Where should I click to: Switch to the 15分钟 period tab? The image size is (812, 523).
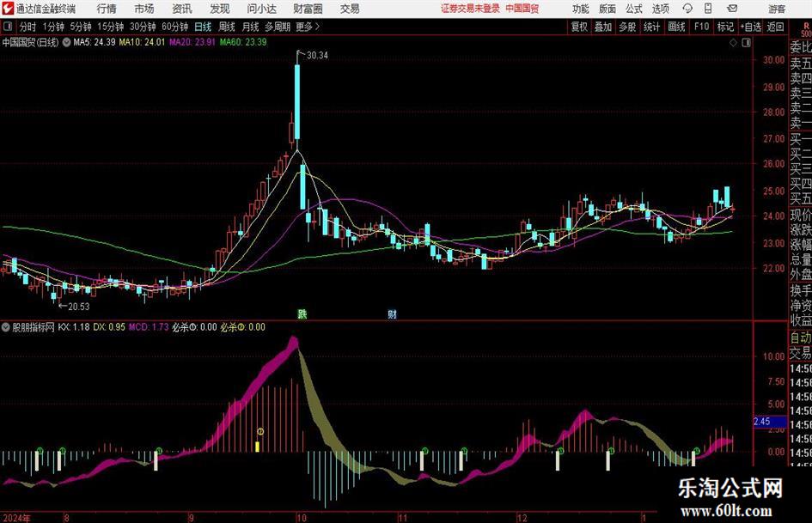point(110,27)
